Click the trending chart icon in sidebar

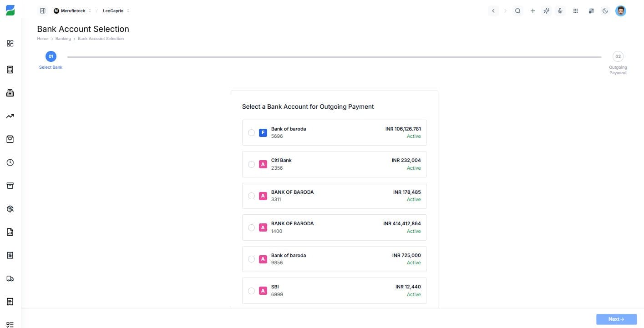(10, 116)
